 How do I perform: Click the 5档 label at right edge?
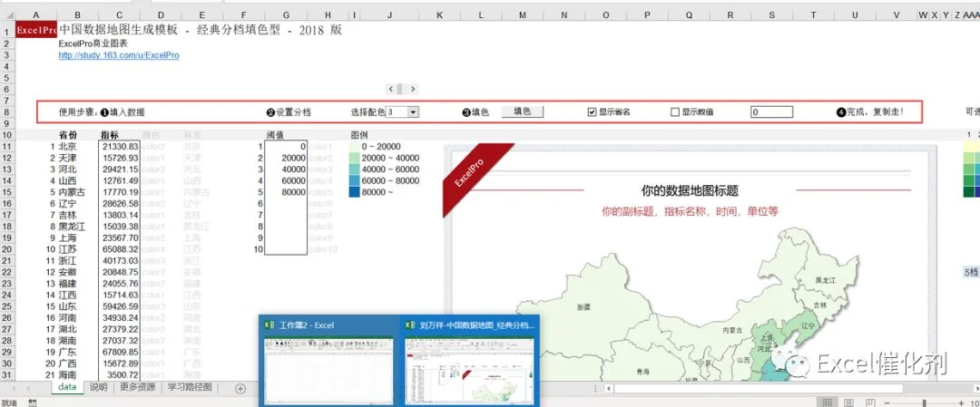pos(971,272)
